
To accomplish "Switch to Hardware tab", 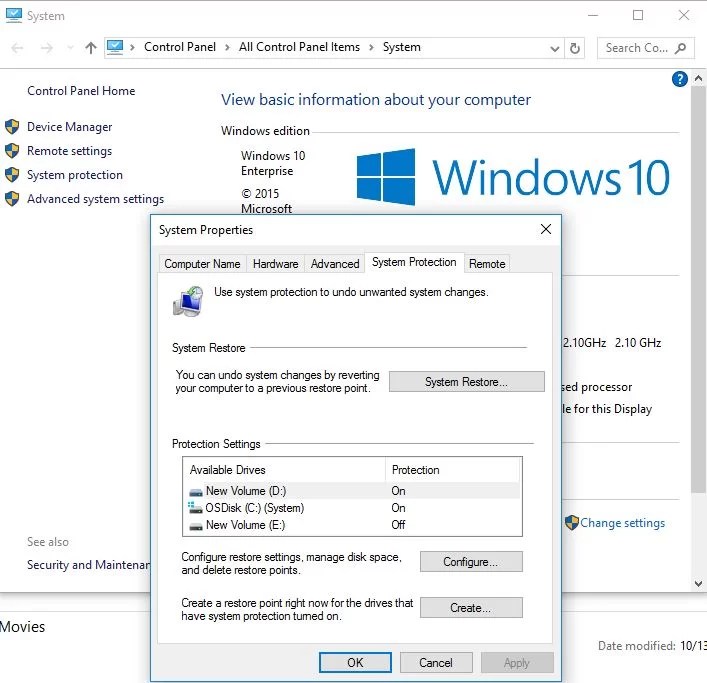I will 275,264.
